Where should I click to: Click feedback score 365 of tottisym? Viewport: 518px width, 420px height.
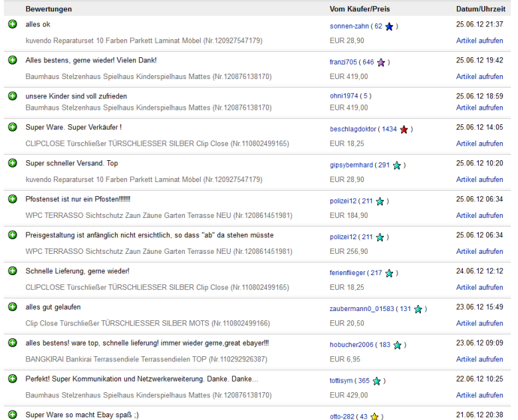pos(364,381)
